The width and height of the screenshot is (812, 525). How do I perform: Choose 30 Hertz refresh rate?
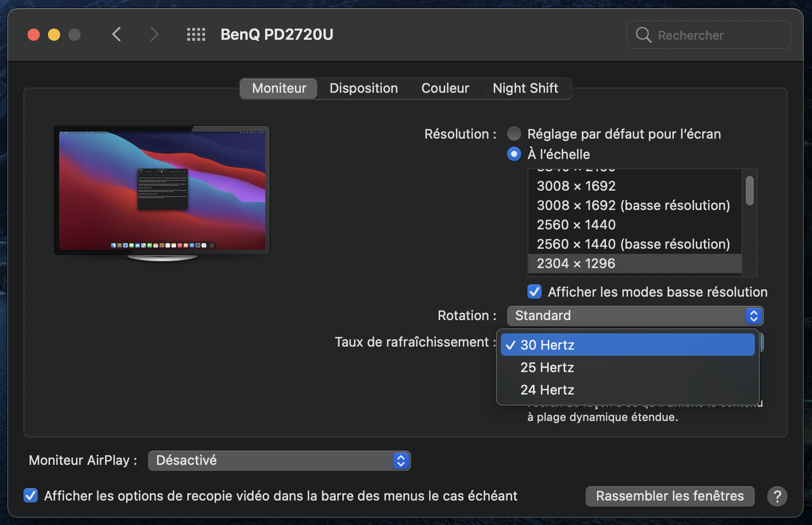click(x=628, y=345)
